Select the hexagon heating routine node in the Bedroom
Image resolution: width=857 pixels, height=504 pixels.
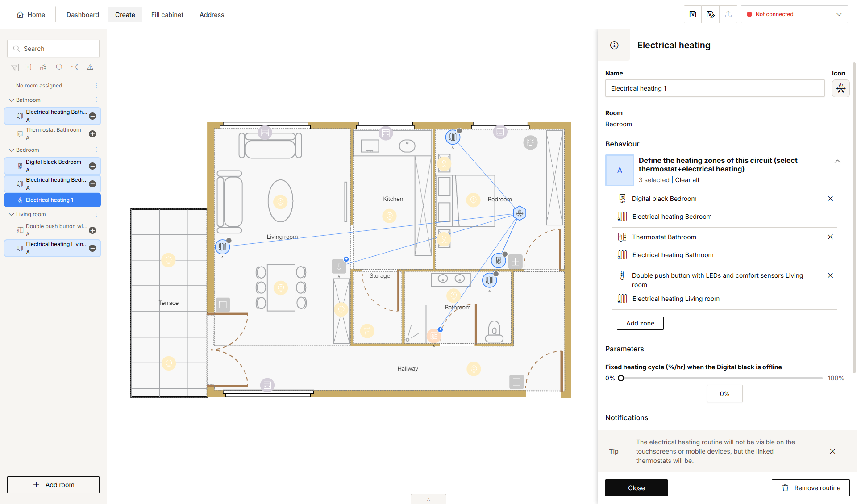(x=520, y=213)
